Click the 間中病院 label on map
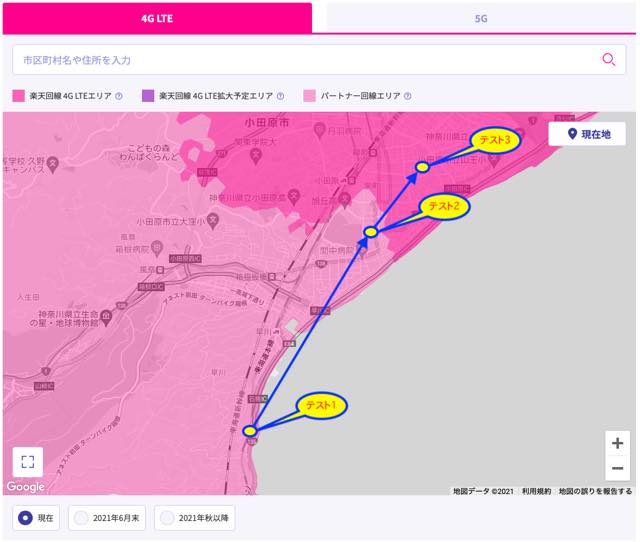The image size is (640, 542). coord(336,250)
